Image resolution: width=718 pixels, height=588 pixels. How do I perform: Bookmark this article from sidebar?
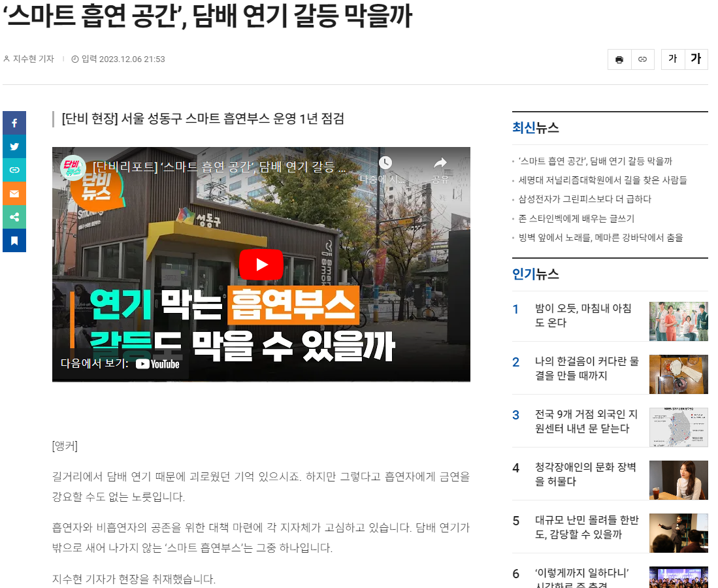click(x=14, y=240)
